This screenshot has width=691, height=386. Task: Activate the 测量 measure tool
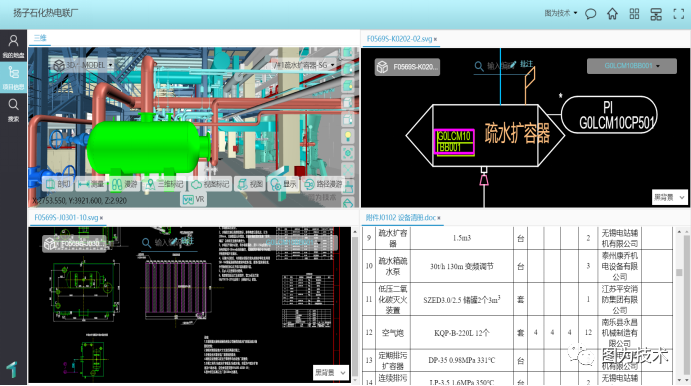(91, 184)
